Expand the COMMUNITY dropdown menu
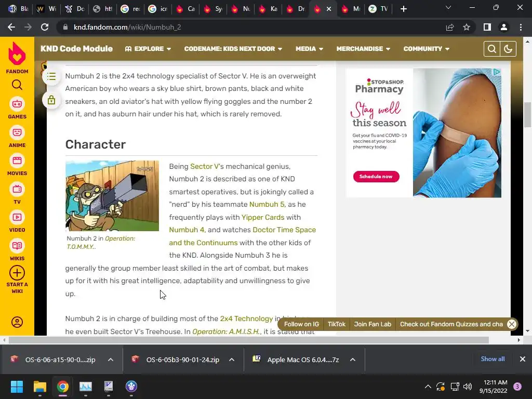The width and height of the screenshot is (532, 399). click(x=426, y=49)
